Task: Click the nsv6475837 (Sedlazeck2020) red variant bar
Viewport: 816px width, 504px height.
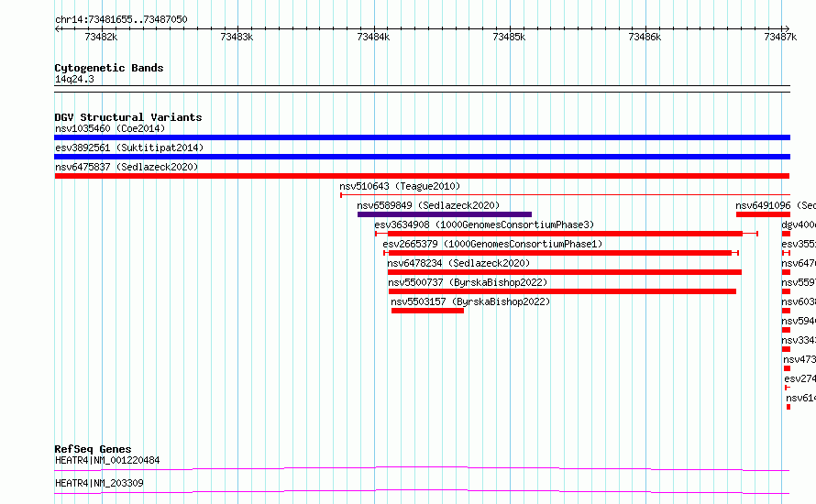Action: coord(422,176)
